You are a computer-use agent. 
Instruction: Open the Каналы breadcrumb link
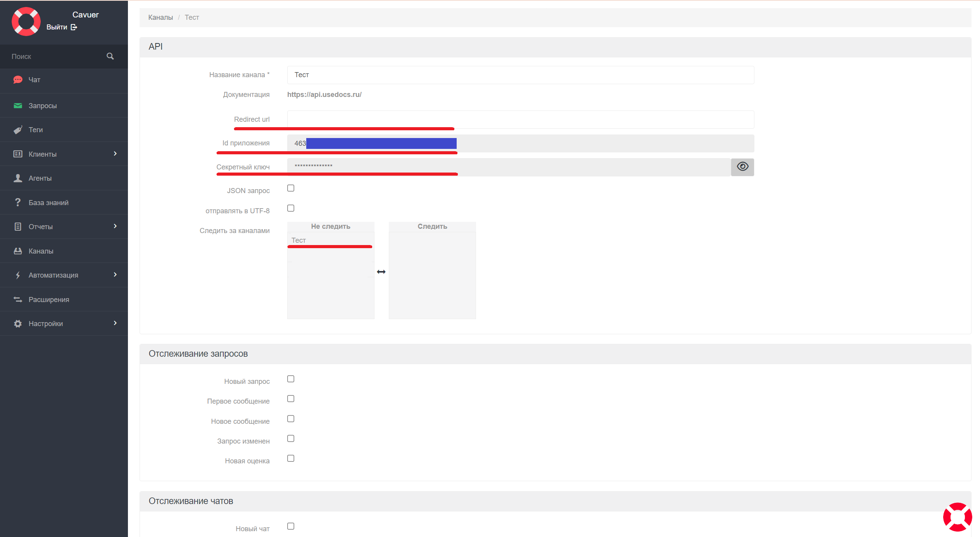160,17
